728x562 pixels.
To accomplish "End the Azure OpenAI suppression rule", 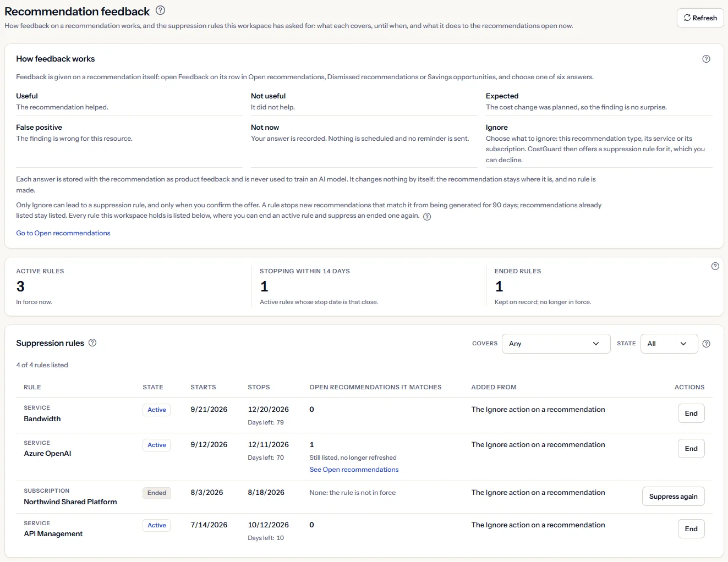I will [691, 449].
